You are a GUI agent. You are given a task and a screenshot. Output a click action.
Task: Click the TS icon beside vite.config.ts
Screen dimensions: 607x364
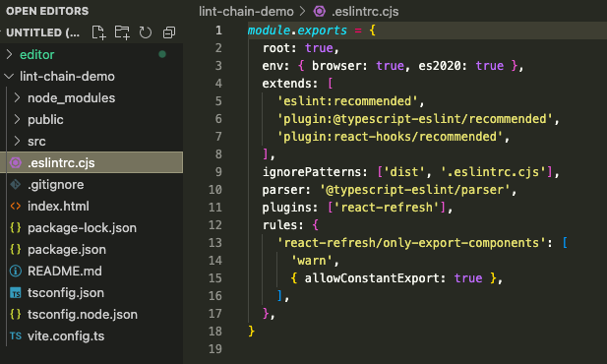point(16,335)
